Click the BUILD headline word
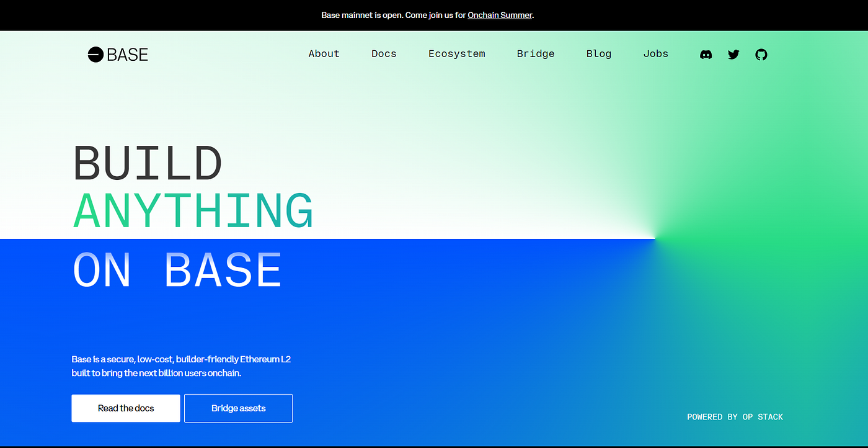The height and width of the screenshot is (448, 868). 148,163
